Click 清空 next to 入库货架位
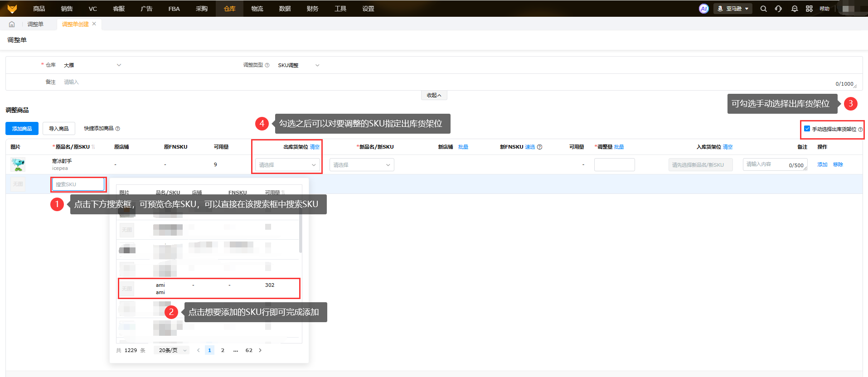 coord(727,147)
